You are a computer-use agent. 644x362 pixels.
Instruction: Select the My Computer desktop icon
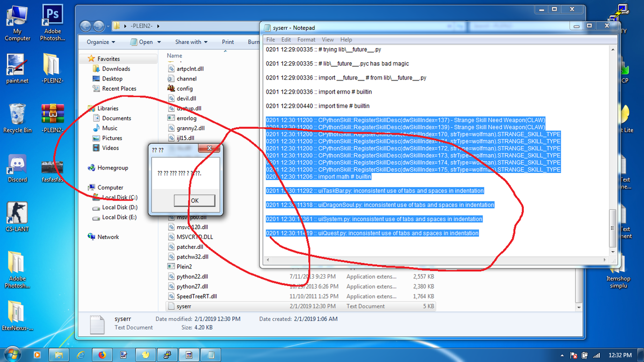tap(18, 23)
